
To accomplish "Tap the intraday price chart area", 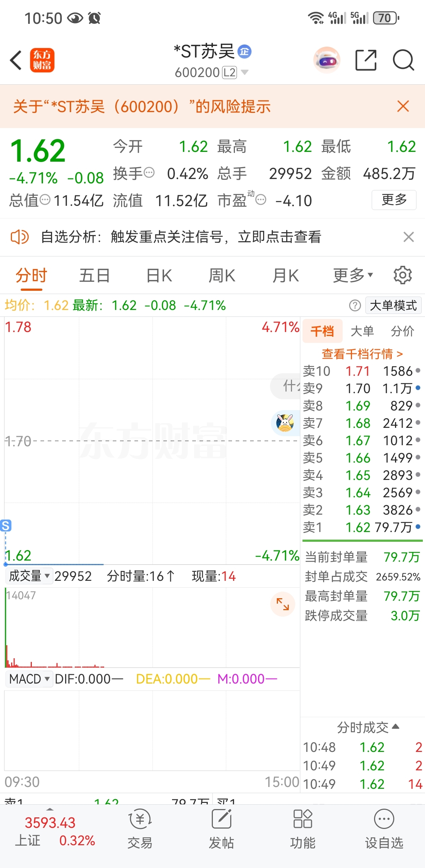I will click(152, 441).
